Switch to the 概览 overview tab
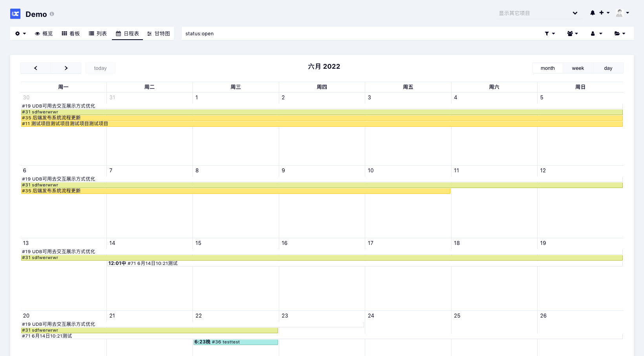Screen dimensions: 644x356 [x=44, y=33]
